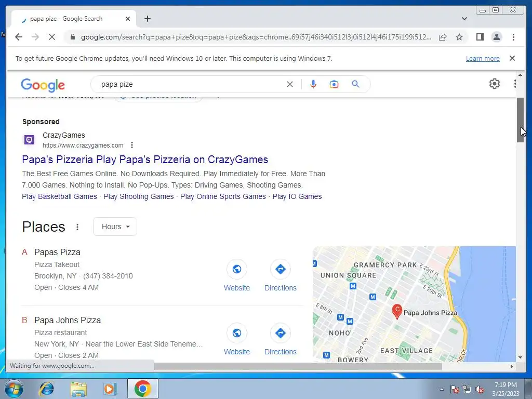View site information via the lock icon
The width and height of the screenshot is (532, 399).
tap(72, 37)
